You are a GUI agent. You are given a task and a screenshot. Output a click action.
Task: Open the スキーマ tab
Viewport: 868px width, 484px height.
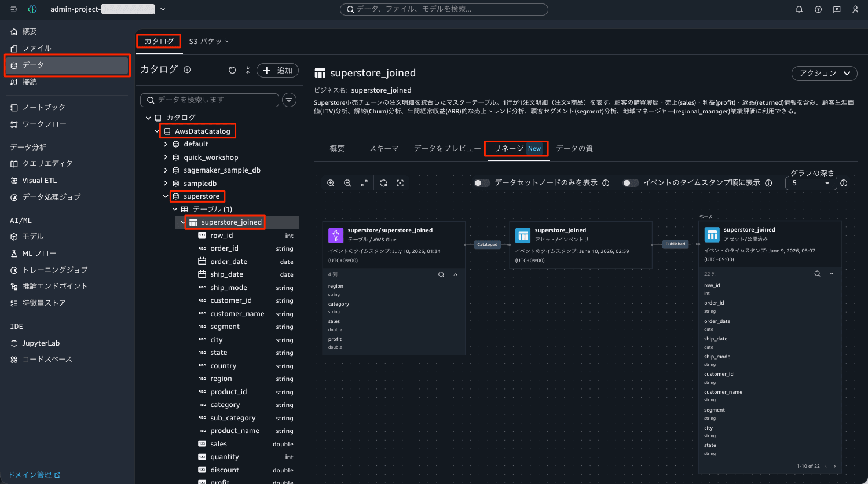click(x=384, y=149)
